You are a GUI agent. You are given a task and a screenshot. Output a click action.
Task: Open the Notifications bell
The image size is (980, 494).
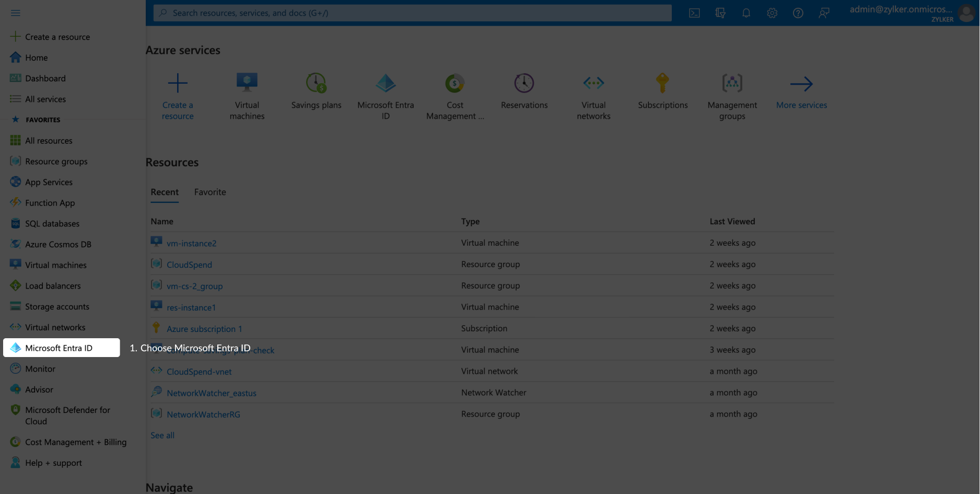point(746,13)
